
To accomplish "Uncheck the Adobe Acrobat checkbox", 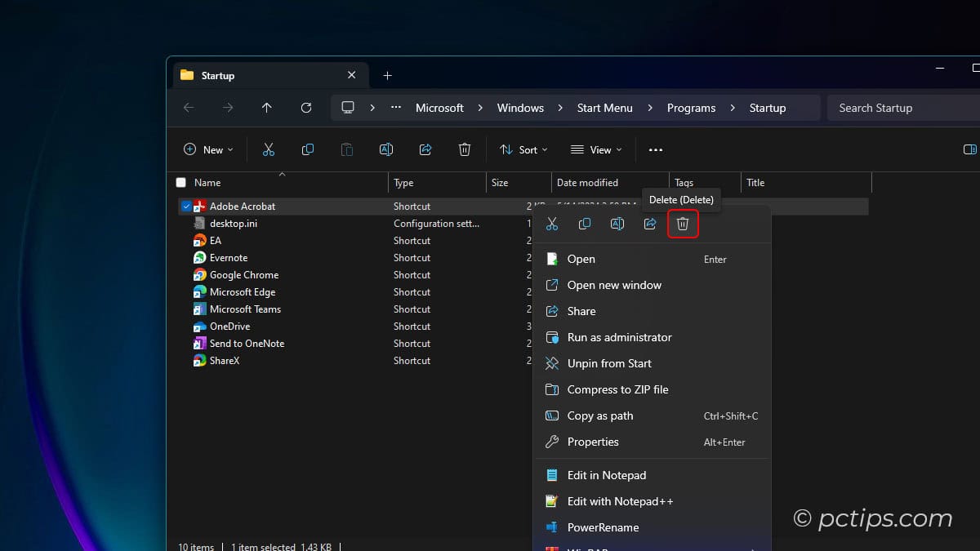I will pyautogui.click(x=186, y=207).
